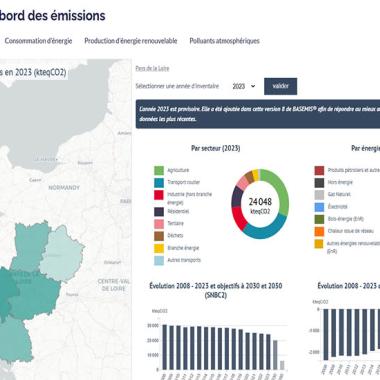Click the dark navy Résidentiel donut segment
The width and height of the screenshot is (380, 380).
[x=237, y=197]
